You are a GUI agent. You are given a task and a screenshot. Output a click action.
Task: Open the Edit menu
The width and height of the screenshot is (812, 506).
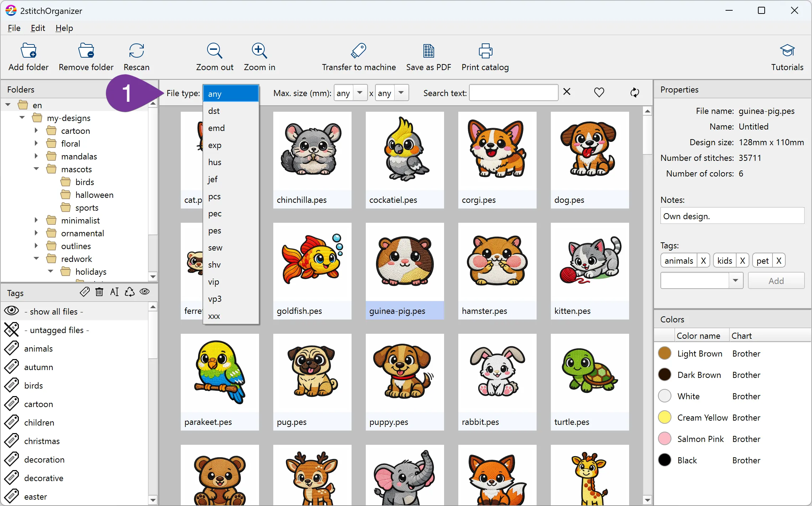(x=38, y=28)
